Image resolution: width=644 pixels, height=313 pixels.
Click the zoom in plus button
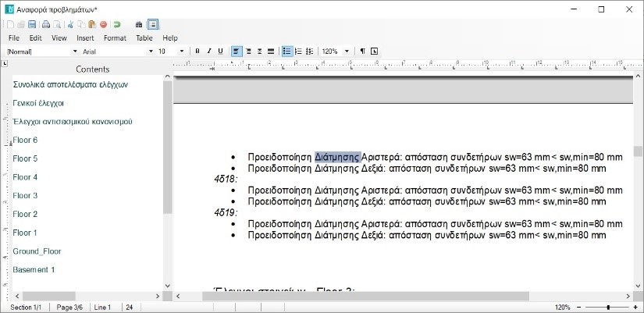click(x=635, y=308)
